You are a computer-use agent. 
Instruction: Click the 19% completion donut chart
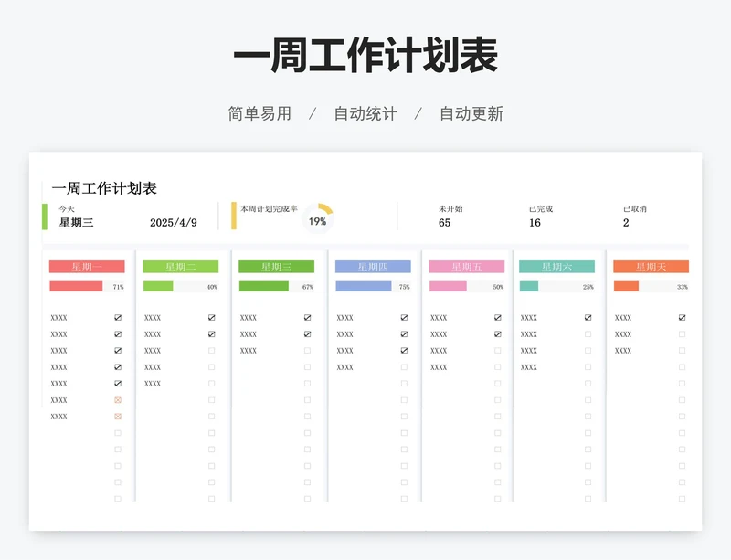click(x=318, y=218)
